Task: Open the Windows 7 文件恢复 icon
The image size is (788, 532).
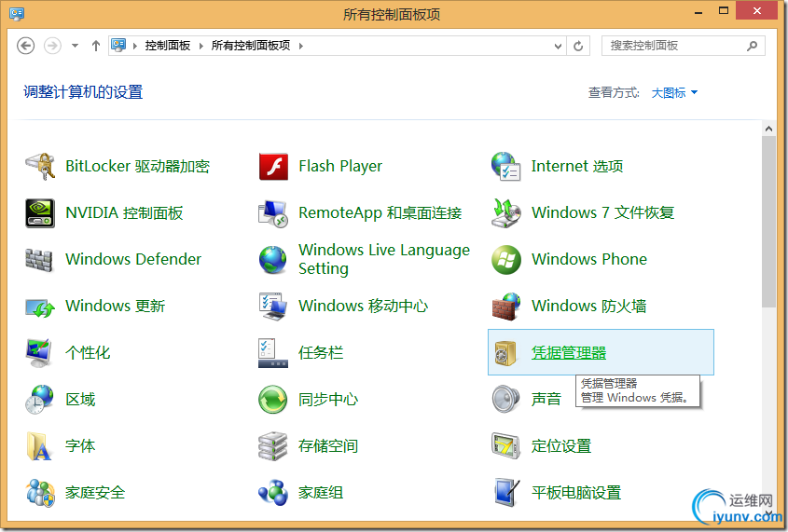Action: 505,212
